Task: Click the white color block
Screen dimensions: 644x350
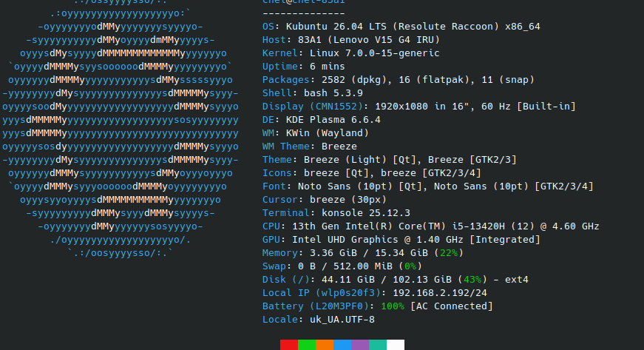Action: [x=396, y=345]
